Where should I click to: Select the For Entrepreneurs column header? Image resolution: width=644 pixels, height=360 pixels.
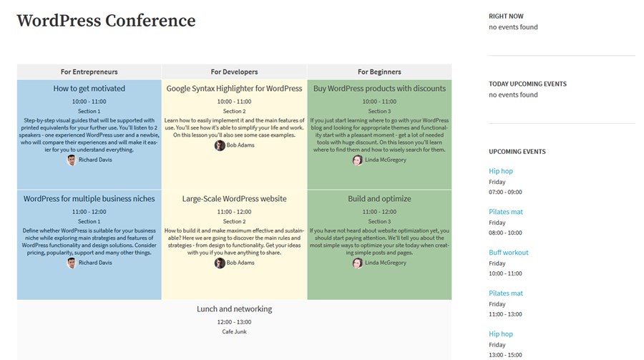(89, 72)
